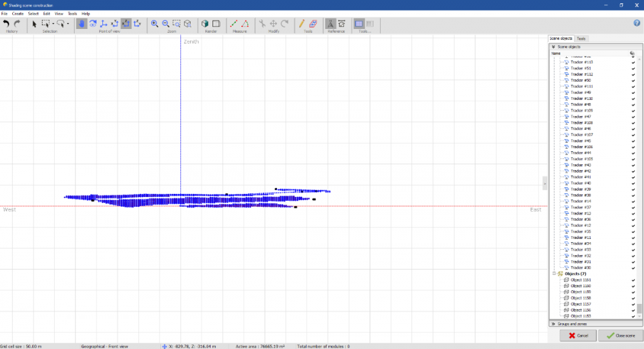
Task: Click the Zoom out magnifier
Action: [166, 24]
